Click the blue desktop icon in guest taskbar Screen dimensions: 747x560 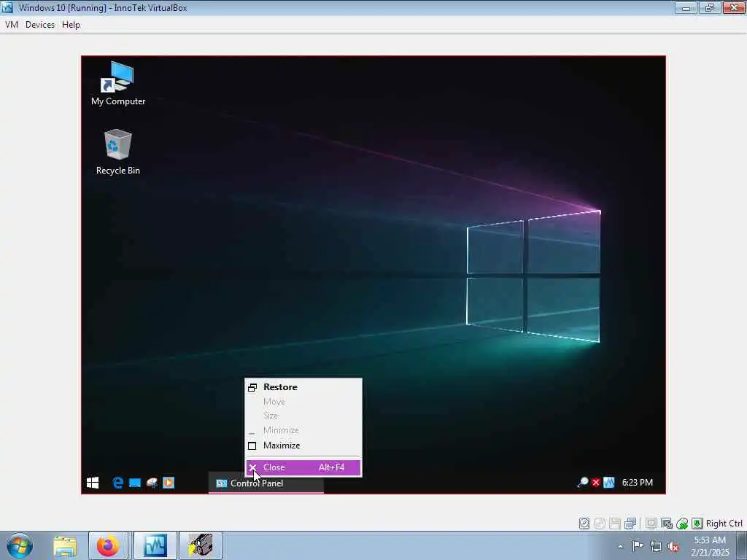tap(135, 483)
